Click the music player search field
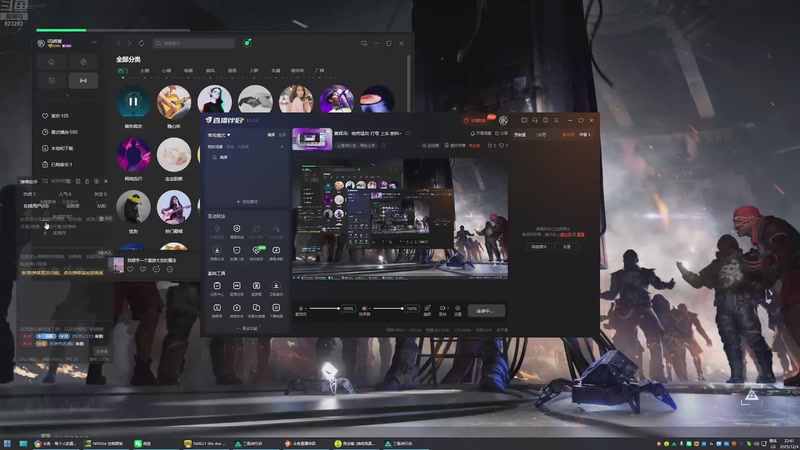This screenshot has height=450, width=800. point(194,43)
